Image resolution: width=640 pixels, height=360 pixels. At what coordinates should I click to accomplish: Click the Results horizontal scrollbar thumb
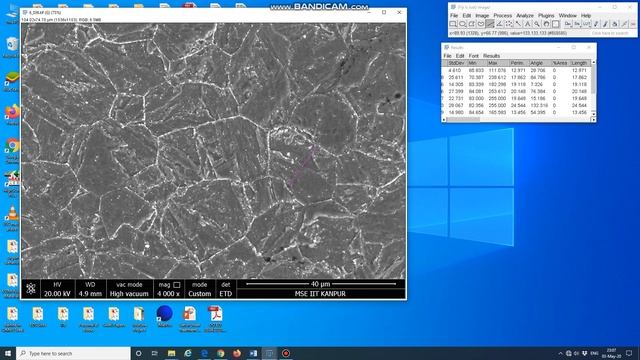tap(463, 120)
